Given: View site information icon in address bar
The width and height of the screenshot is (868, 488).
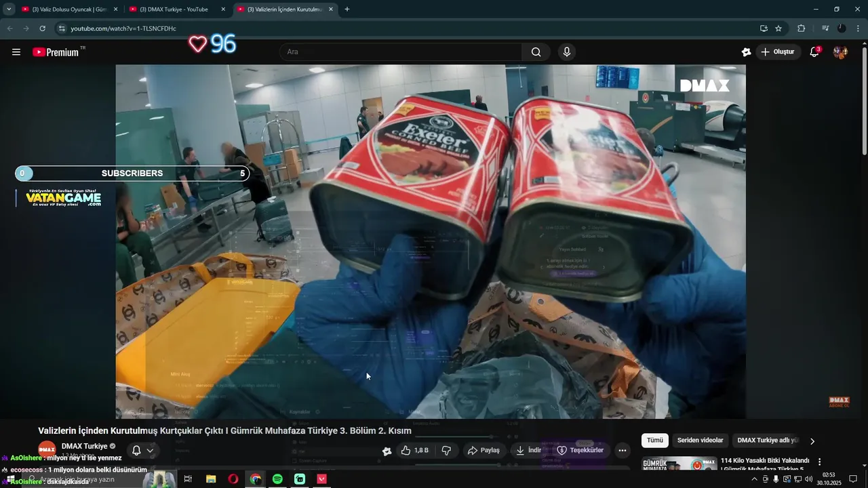Looking at the screenshot, I should (61, 28).
